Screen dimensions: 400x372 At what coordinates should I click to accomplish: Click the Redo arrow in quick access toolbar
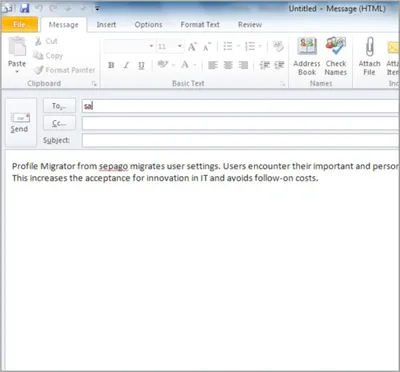tap(53, 8)
